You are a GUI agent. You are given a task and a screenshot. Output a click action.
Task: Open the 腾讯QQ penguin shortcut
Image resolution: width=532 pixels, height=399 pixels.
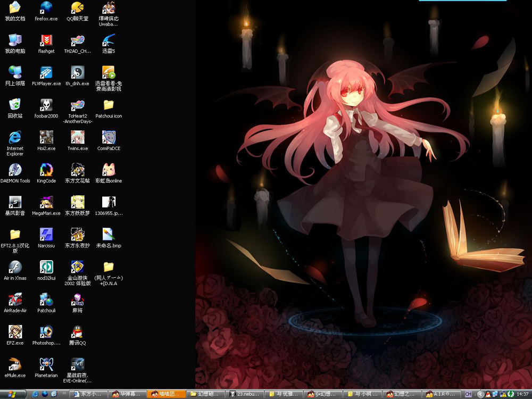coord(77,336)
